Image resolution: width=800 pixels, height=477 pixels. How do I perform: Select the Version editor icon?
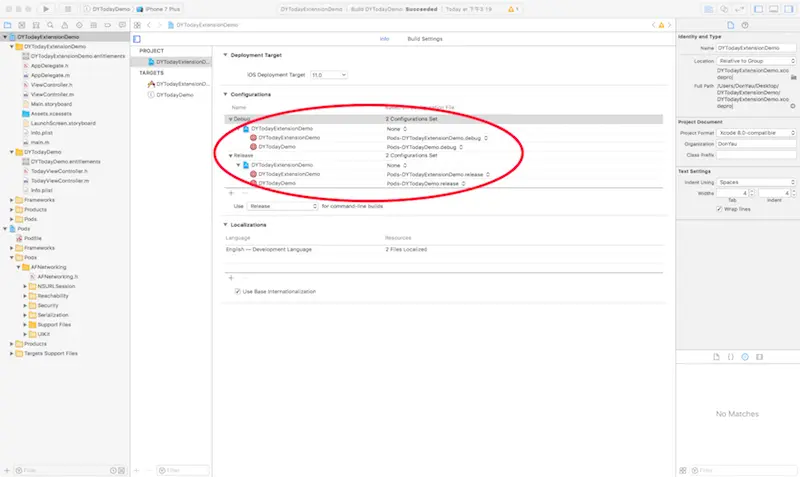(738, 9)
